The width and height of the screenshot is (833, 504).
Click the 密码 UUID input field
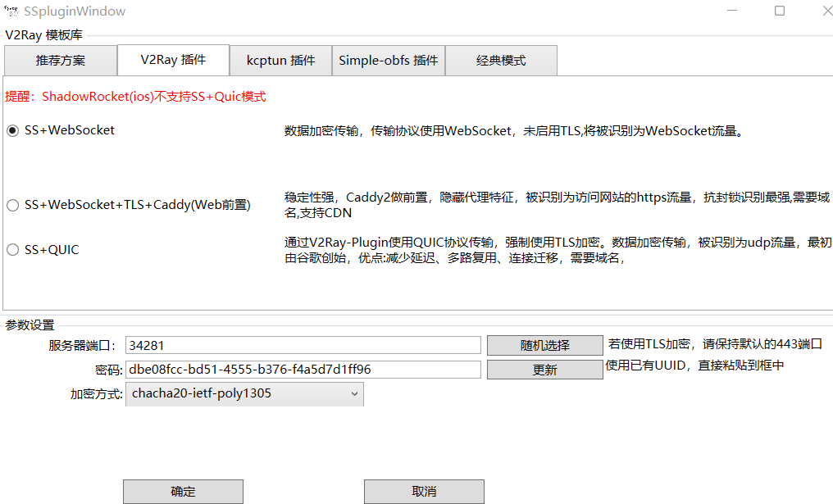point(303,370)
